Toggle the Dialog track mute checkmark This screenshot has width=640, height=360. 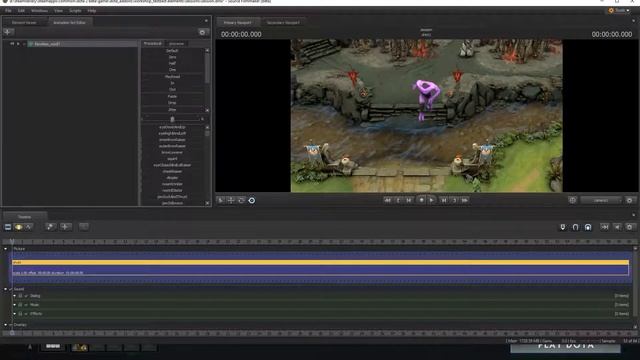[26, 296]
